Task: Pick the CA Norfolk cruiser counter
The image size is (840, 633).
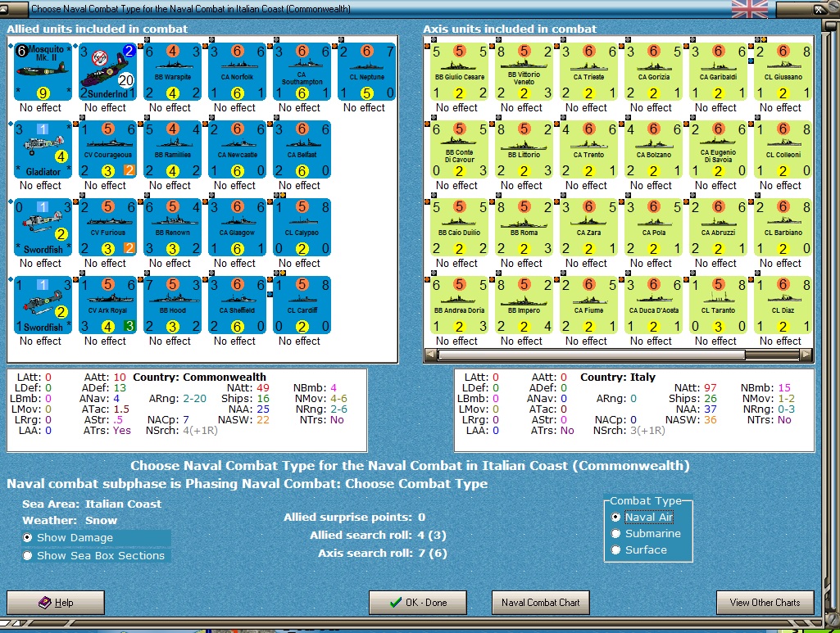Action: pyautogui.click(x=238, y=72)
